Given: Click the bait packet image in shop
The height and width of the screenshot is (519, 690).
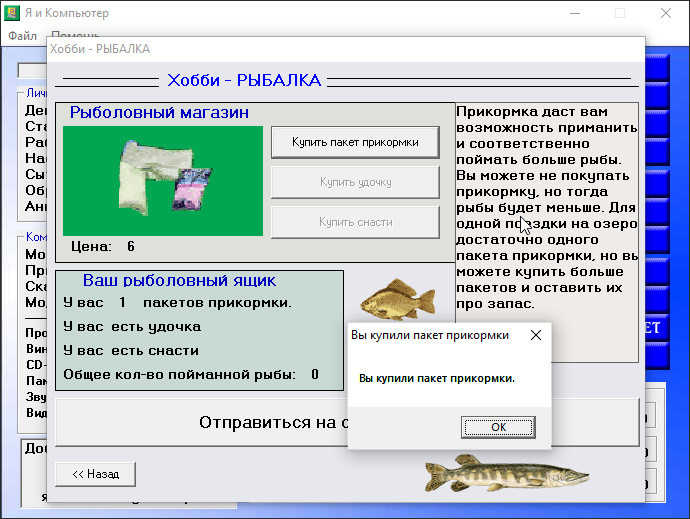Looking at the screenshot, I should 163,181.
